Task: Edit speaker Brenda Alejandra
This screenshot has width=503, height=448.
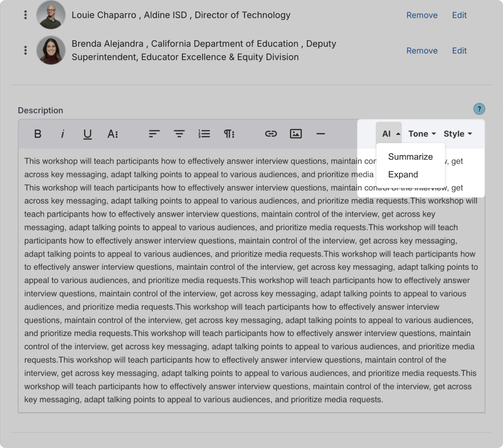Action: (x=460, y=51)
